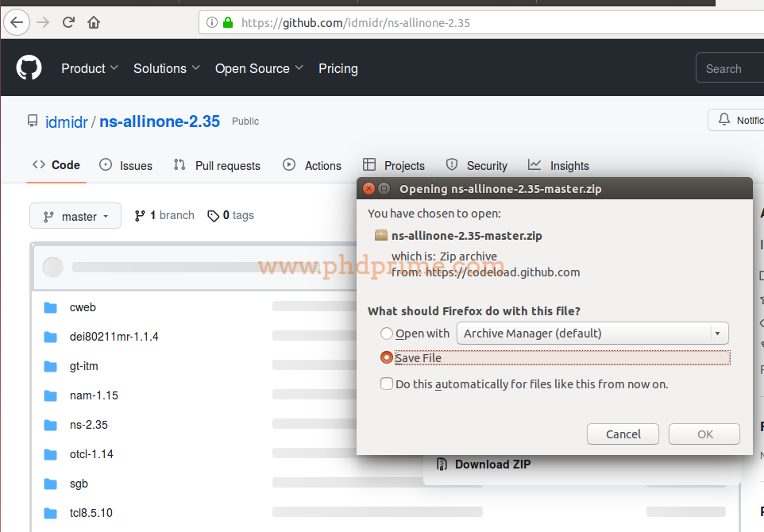Open the Archive Manager (default) application dropdown
764x532 pixels.
click(x=592, y=333)
